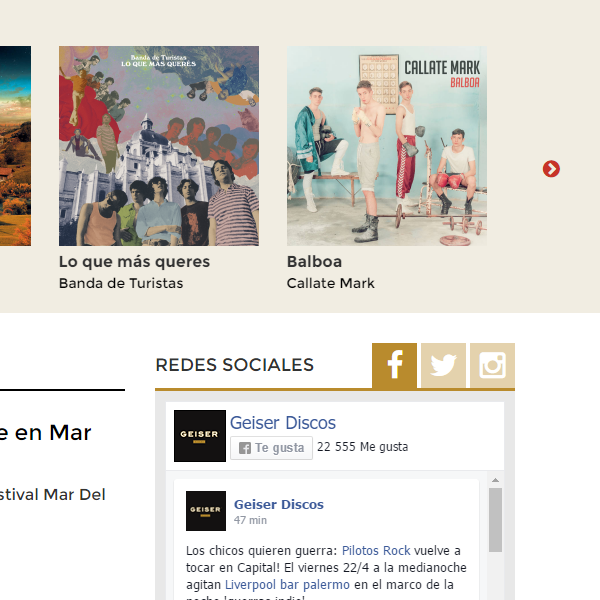The height and width of the screenshot is (600, 600).
Task: Click the 47 min post timestamp
Action: (x=250, y=520)
